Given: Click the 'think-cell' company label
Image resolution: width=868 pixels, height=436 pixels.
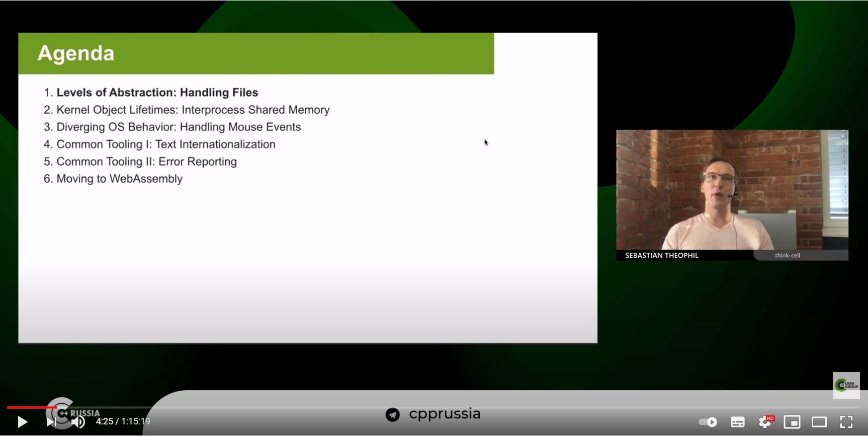Looking at the screenshot, I should [788, 255].
